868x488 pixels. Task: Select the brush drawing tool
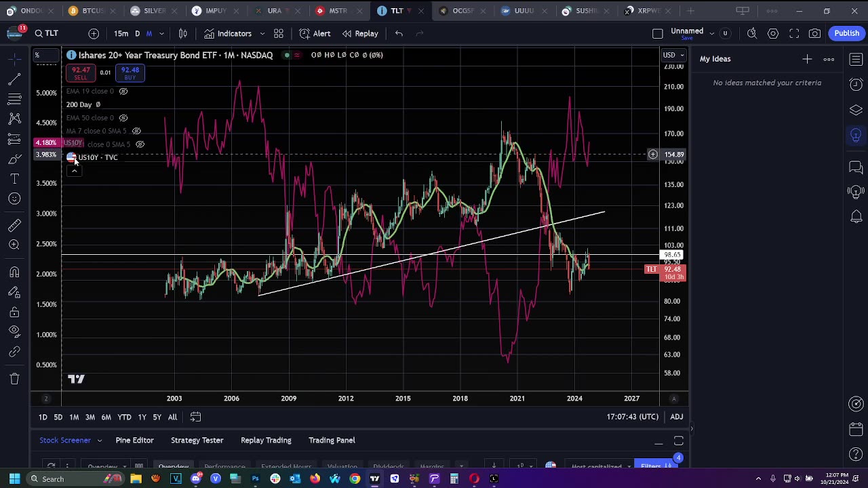(14, 159)
